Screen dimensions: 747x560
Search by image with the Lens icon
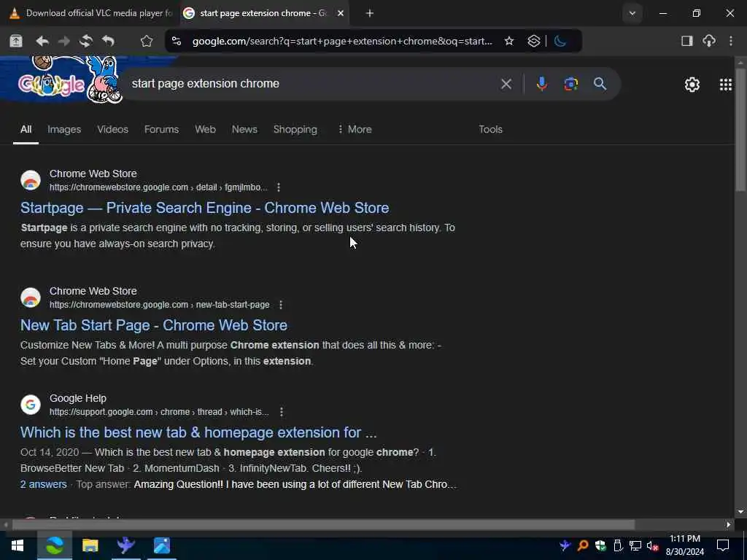click(x=570, y=85)
